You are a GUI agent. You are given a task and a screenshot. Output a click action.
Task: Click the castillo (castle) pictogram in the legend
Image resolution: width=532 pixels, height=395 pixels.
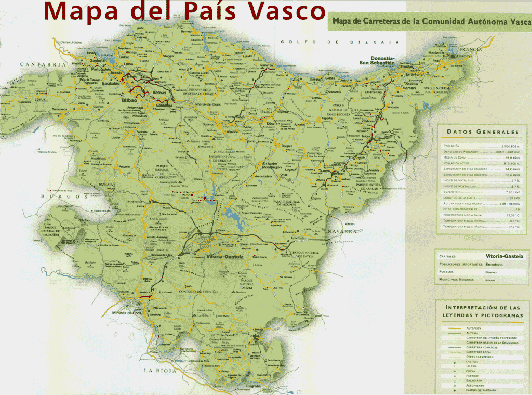coord(454,362)
